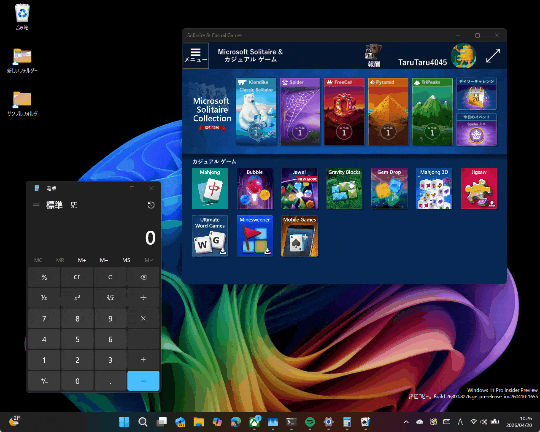The width and height of the screenshot is (540, 432).
Task: Open the Calculator history icon
Action: [151, 205]
